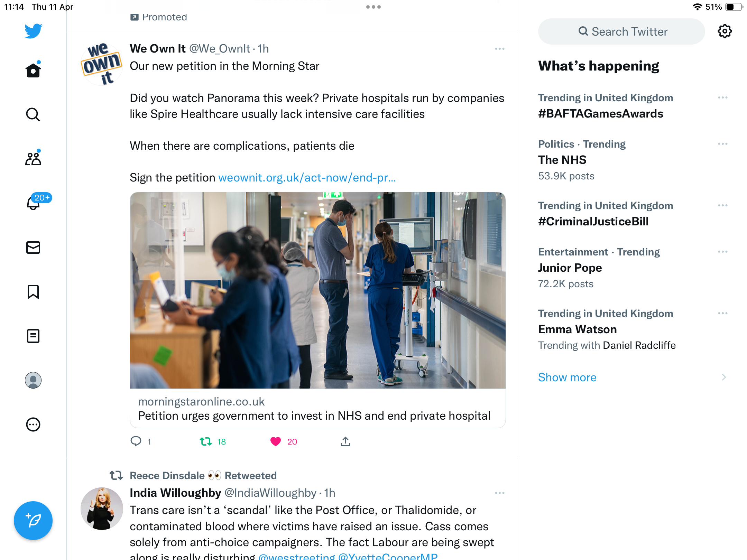The height and width of the screenshot is (560, 747).
Task: View The NHS trending topic
Action: pos(562,160)
